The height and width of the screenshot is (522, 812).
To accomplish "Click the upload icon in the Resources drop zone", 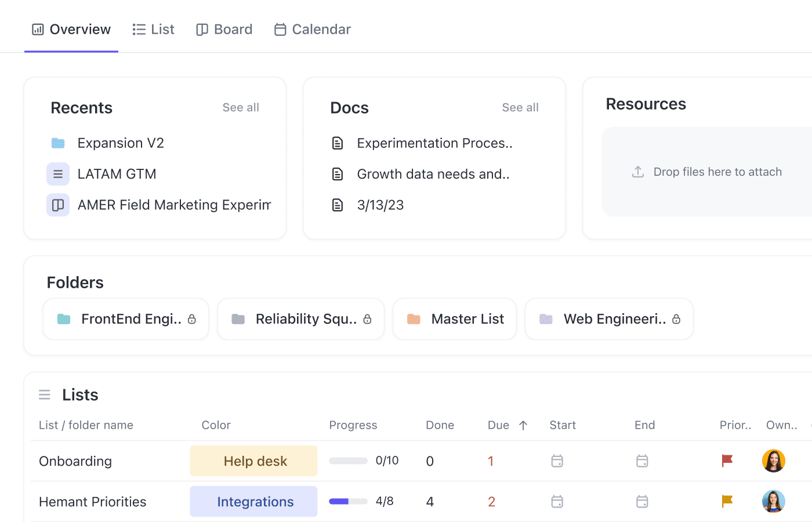I will (x=637, y=171).
